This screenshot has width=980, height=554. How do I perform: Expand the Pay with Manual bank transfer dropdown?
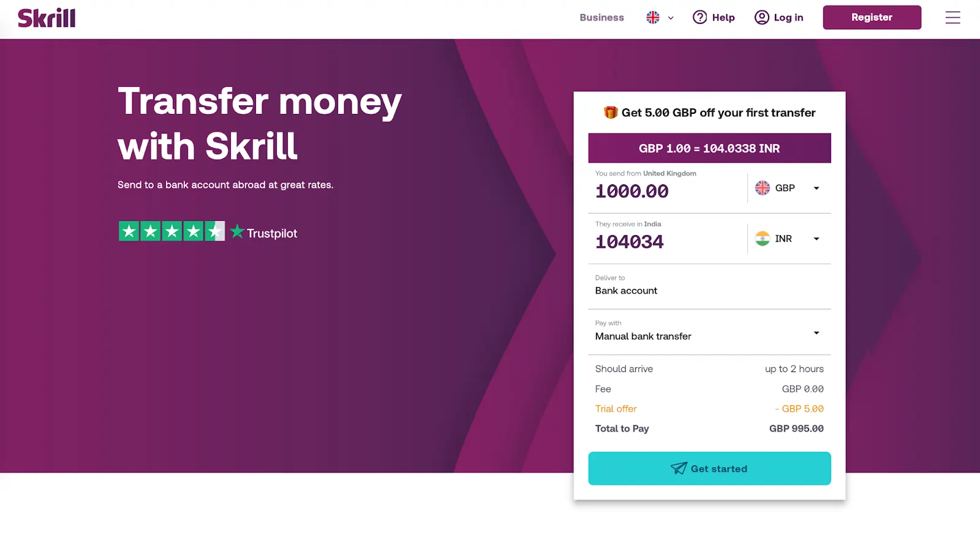(x=709, y=332)
